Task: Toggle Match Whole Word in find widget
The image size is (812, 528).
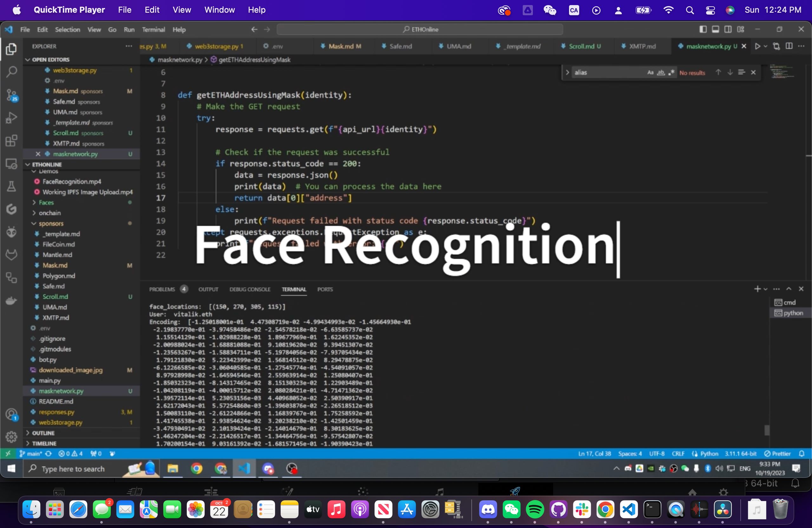Action: pos(661,72)
